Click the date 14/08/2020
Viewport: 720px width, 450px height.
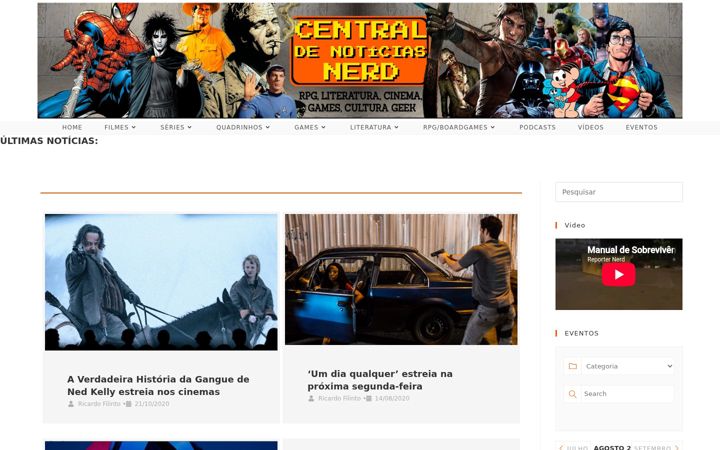pos(392,398)
